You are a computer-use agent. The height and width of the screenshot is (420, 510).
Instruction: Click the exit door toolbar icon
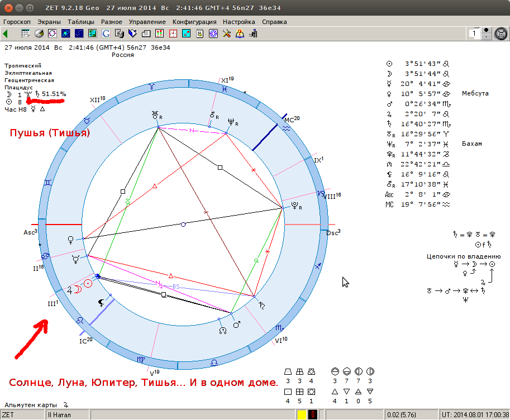pos(254,34)
